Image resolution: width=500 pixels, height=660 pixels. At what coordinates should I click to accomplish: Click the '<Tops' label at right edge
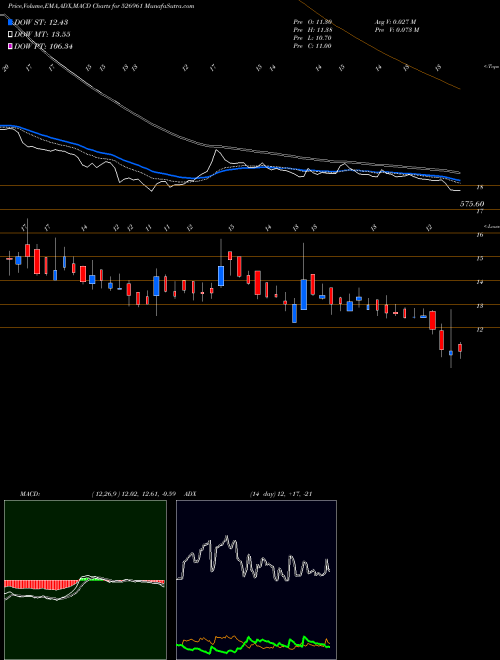(x=492, y=67)
